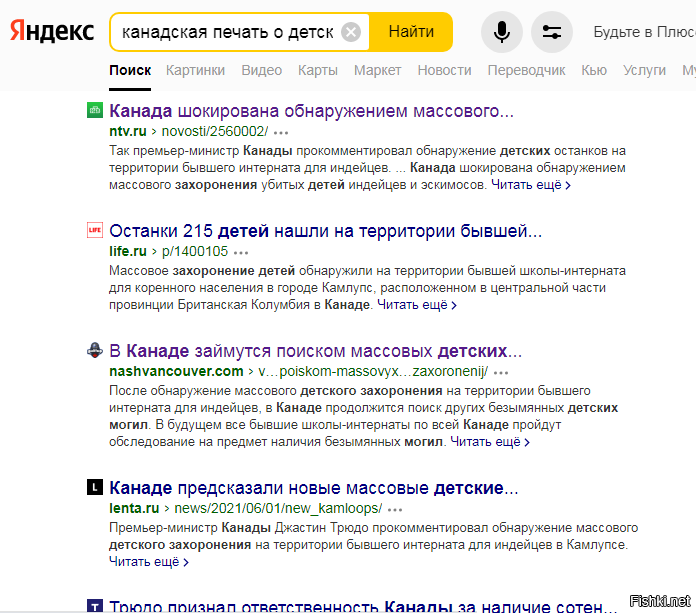Screen dimensions: 696x613
Task: Switch to the Видео tab
Action: coord(261,70)
